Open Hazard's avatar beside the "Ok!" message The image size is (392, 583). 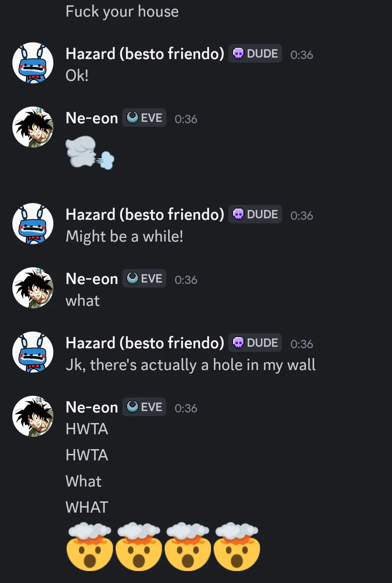33,63
